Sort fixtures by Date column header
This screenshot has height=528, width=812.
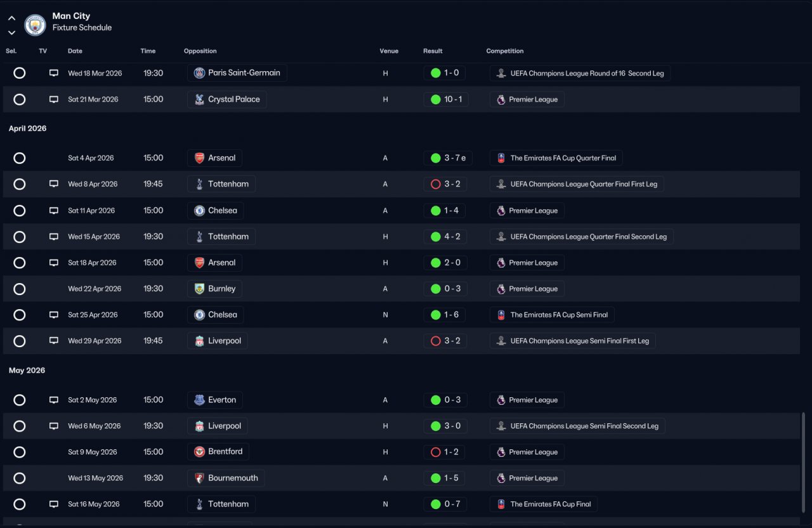75,51
